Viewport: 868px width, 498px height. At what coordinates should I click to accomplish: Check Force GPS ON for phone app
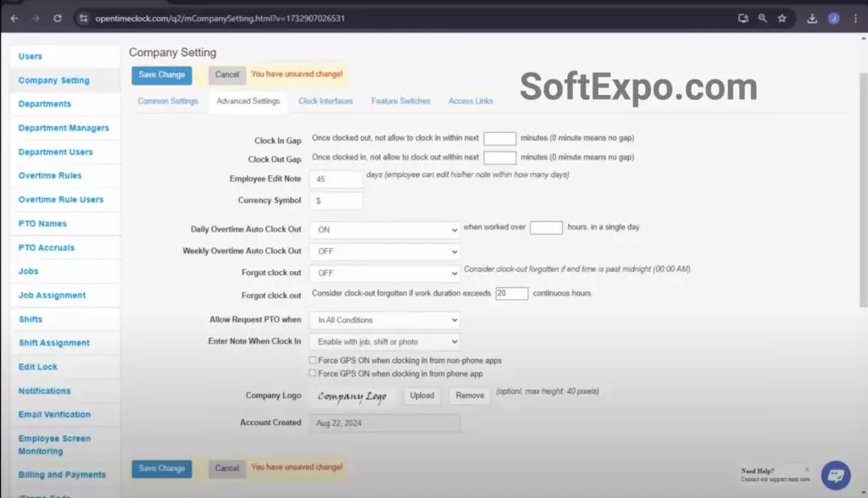pyautogui.click(x=313, y=373)
